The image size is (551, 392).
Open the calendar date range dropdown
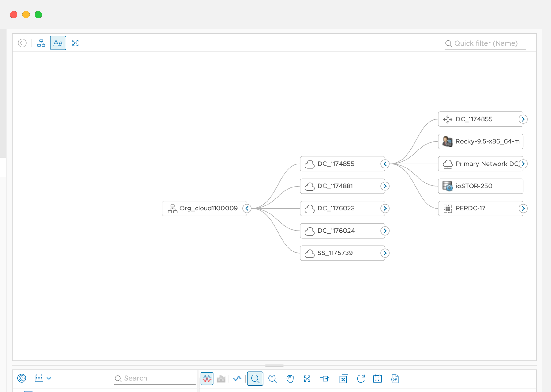pos(43,378)
